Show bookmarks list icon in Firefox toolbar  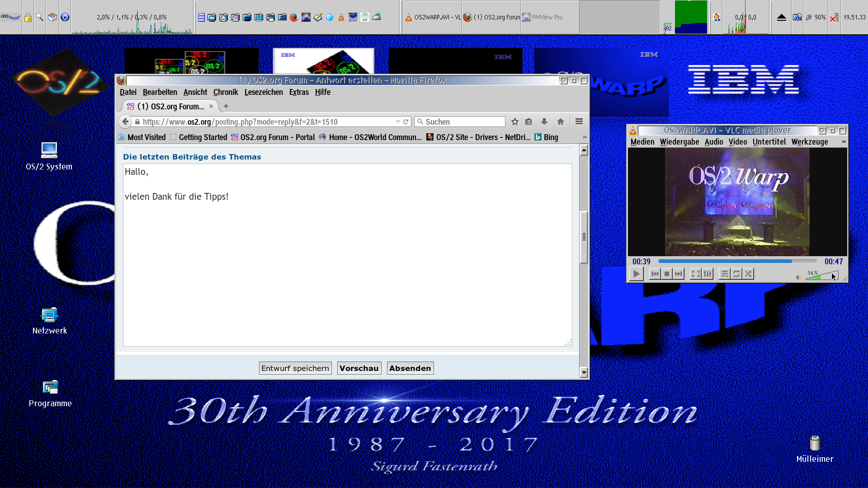point(528,122)
